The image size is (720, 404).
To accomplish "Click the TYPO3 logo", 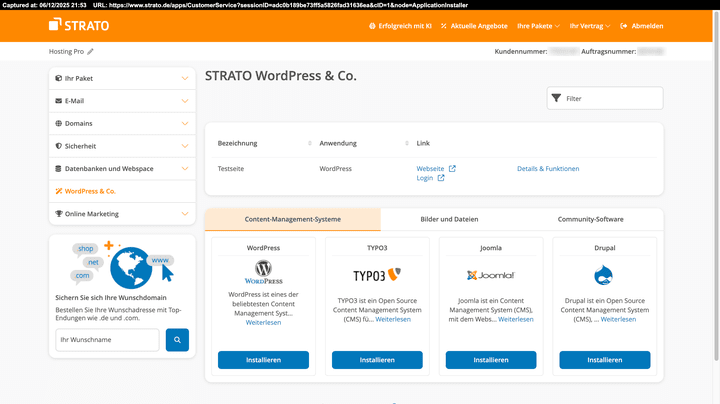I will (x=377, y=275).
